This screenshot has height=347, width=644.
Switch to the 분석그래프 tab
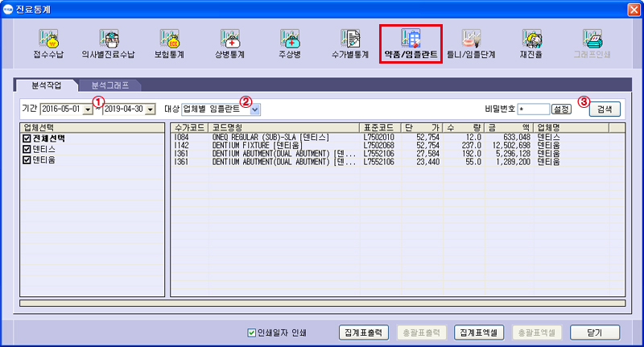(109, 85)
